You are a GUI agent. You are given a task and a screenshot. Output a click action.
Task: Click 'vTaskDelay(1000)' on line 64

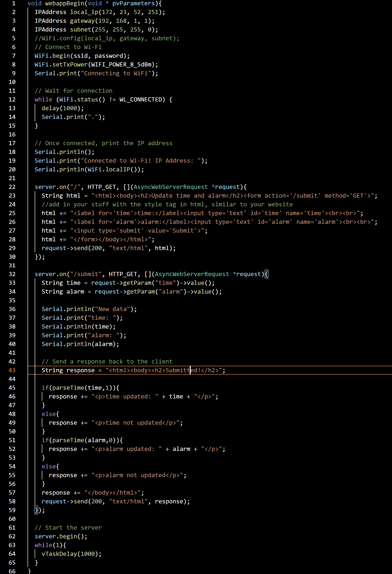click(x=70, y=554)
